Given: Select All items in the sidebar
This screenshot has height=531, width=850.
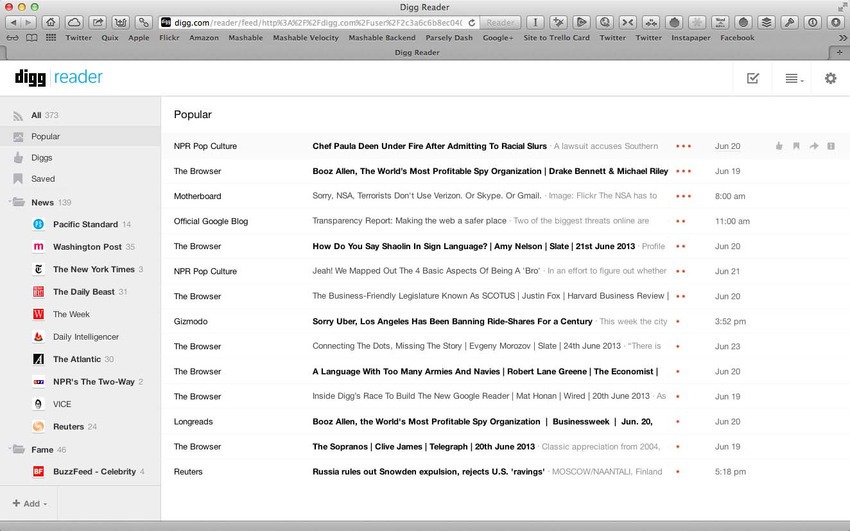Looking at the screenshot, I should click(x=36, y=115).
